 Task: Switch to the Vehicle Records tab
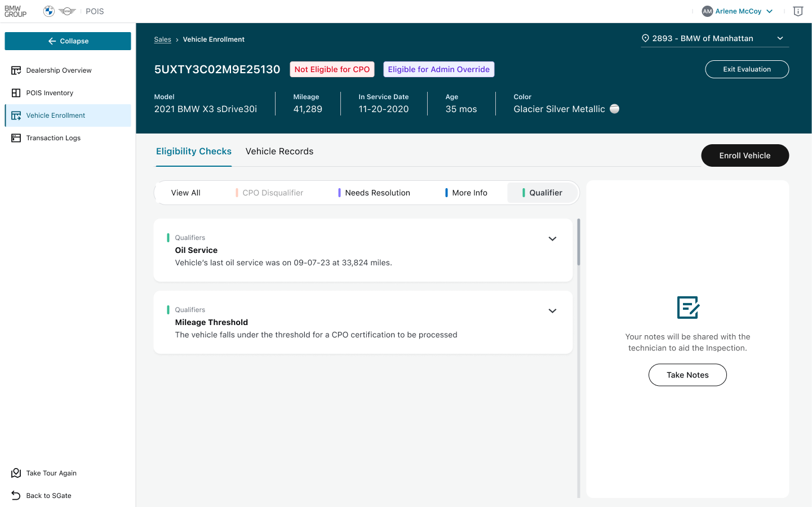(x=279, y=152)
